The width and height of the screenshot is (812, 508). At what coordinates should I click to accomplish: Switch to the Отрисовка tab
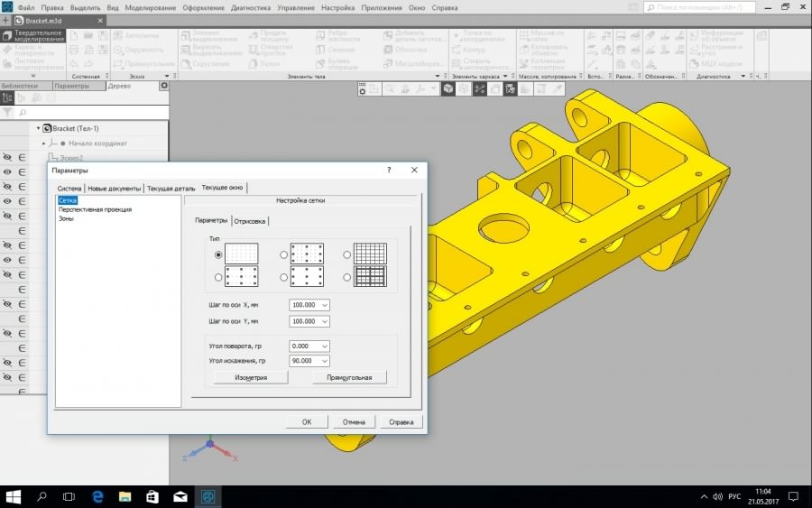pos(250,221)
